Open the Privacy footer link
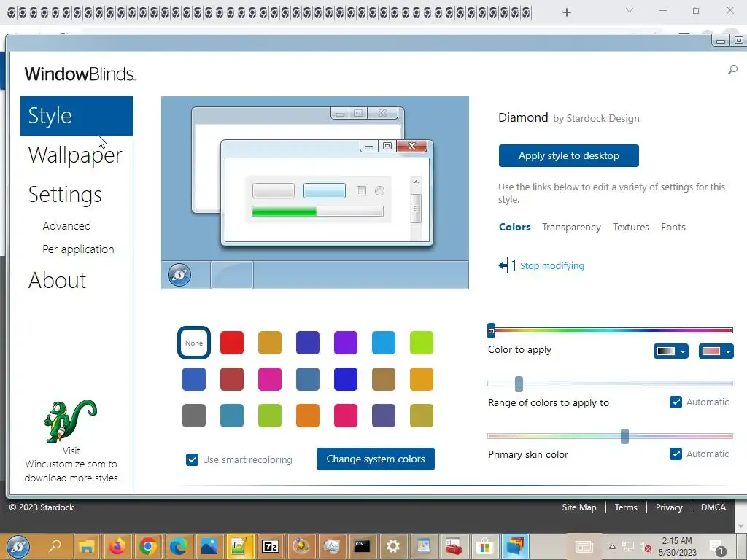747x560 pixels. (669, 507)
